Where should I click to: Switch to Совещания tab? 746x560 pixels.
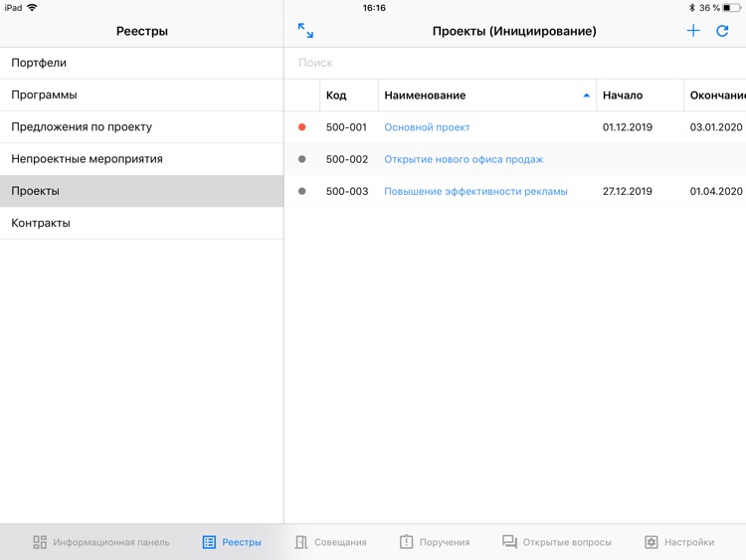pyautogui.click(x=330, y=542)
